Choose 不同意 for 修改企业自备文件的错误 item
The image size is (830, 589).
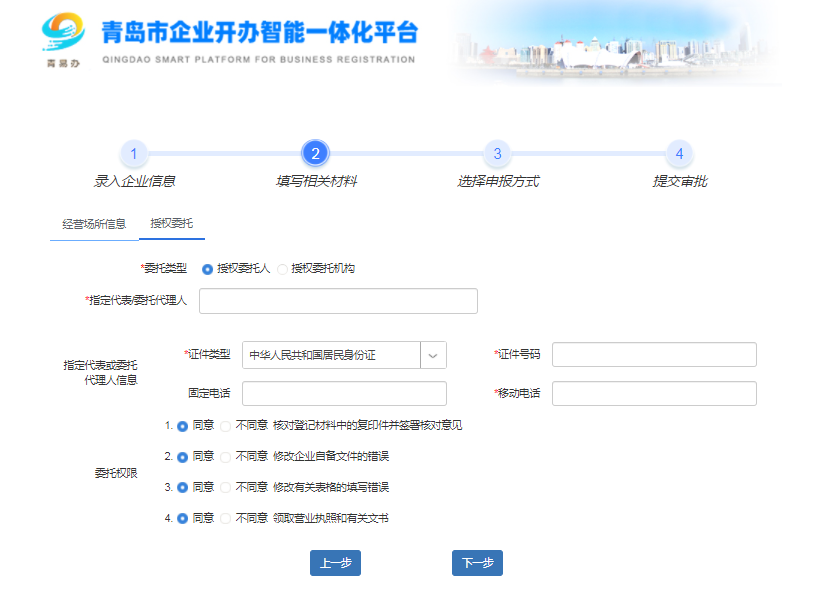pyautogui.click(x=224, y=455)
